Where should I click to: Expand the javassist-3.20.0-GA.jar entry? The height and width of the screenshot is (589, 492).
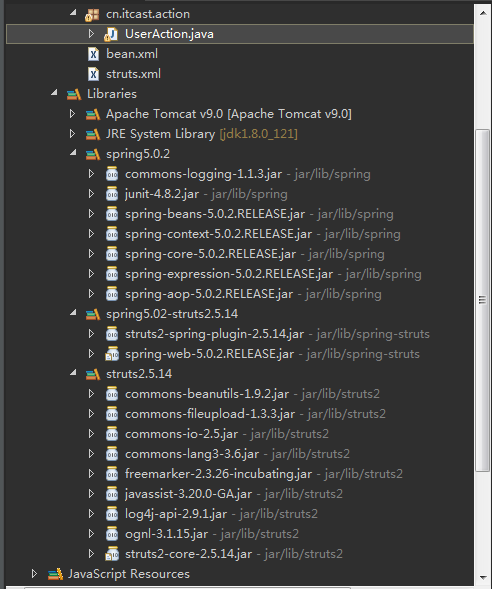pyautogui.click(x=91, y=494)
